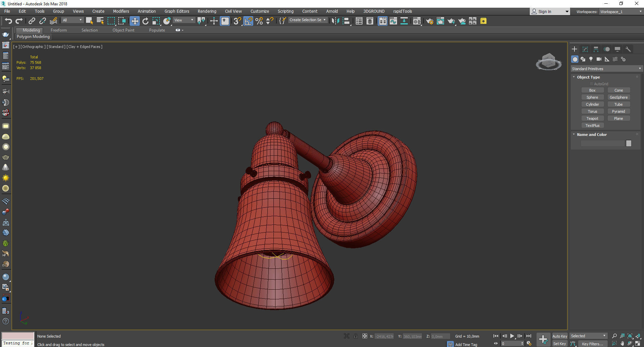Screen dimensions: 644x347
Task: Click the Mirror tool icon
Action: coord(335,21)
